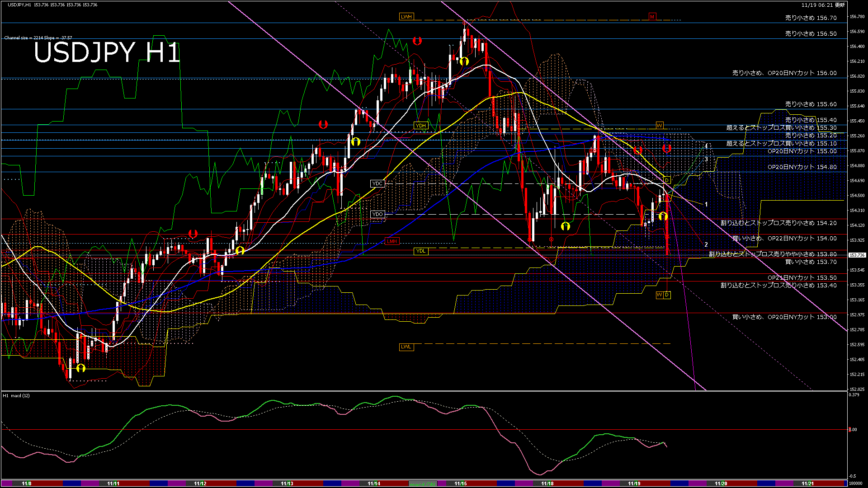The height and width of the screenshot is (488, 868).
Task: Select the 11/12 date on the timeline
Action: [x=200, y=483]
